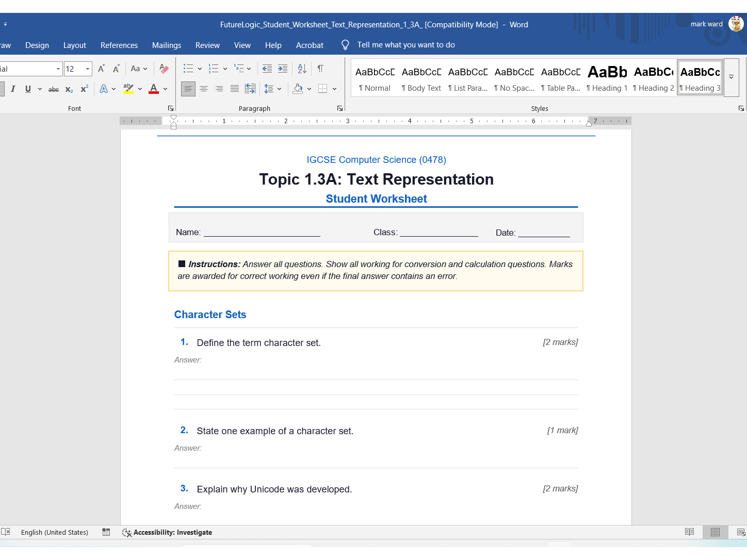Center align the paragraph text
The width and height of the screenshot is (747, 560).
click(x=204, y=89)
